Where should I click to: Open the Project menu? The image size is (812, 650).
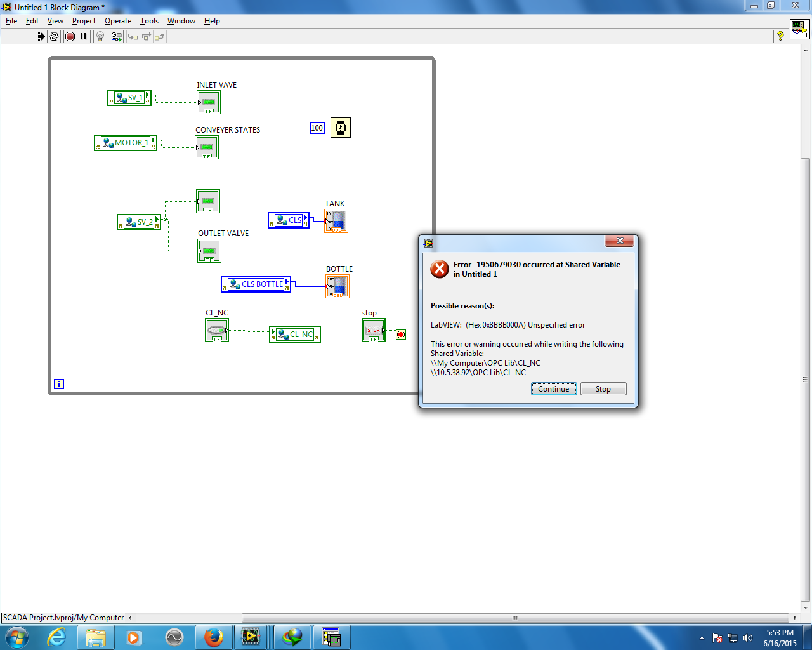tap(84, 21)
